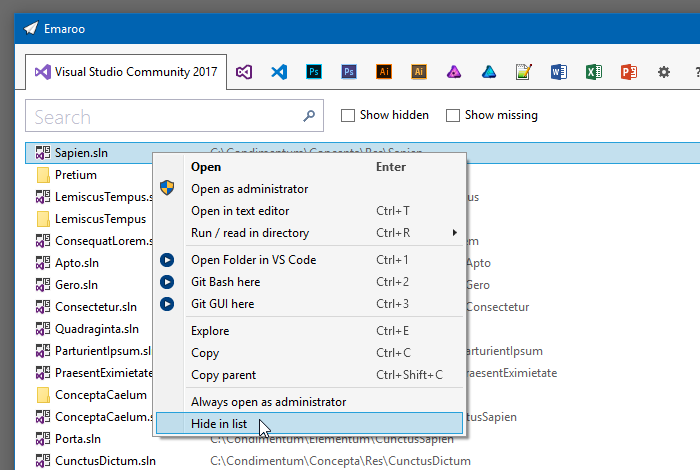Enable the Show missing checkbox
The width and height of the screenshot is (700, 470).
point(453,115)
